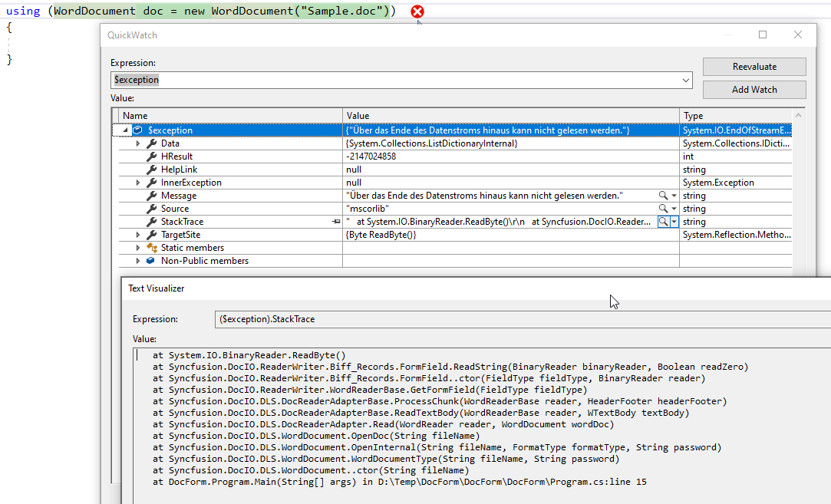Click the WordDocument.OpenDoc stack trace line
The height and width of the screenshot is (504, 831).
coord(316,436)
